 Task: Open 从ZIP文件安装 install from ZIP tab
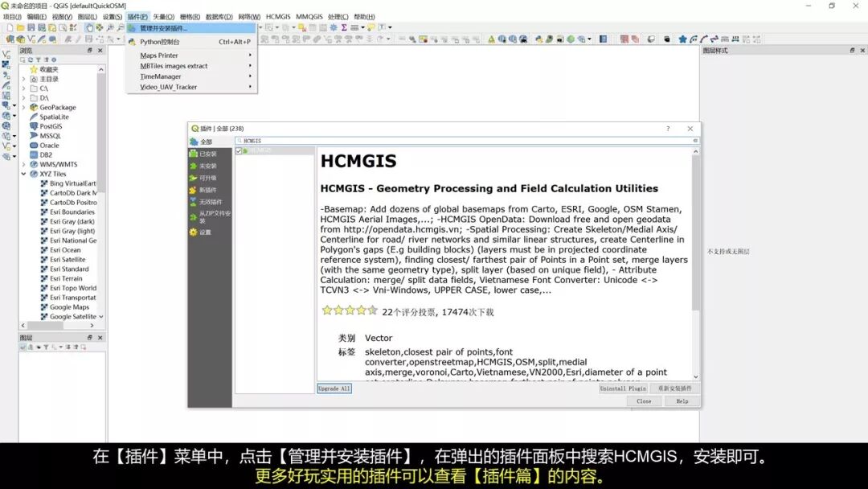click(x=210, y=216)
